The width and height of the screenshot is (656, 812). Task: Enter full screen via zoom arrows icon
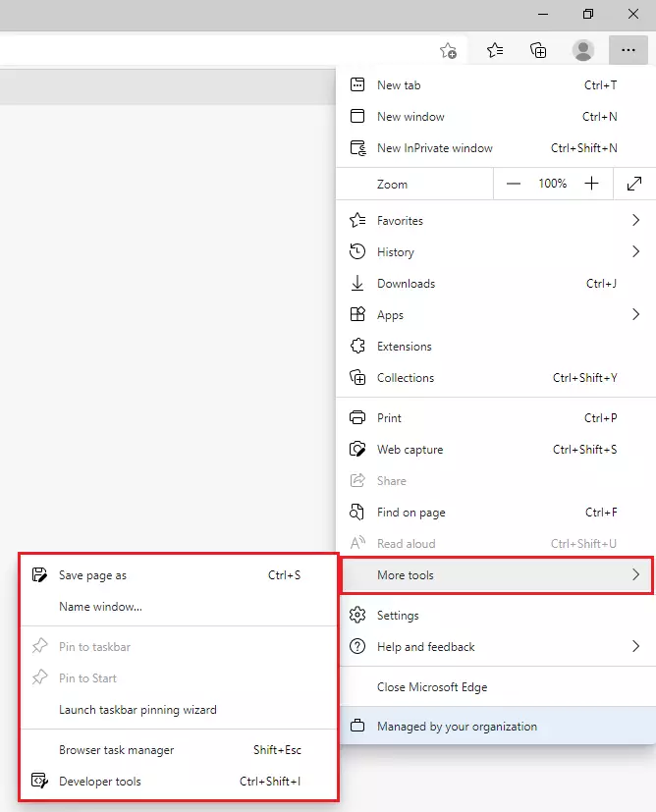(x=634, y=184)
